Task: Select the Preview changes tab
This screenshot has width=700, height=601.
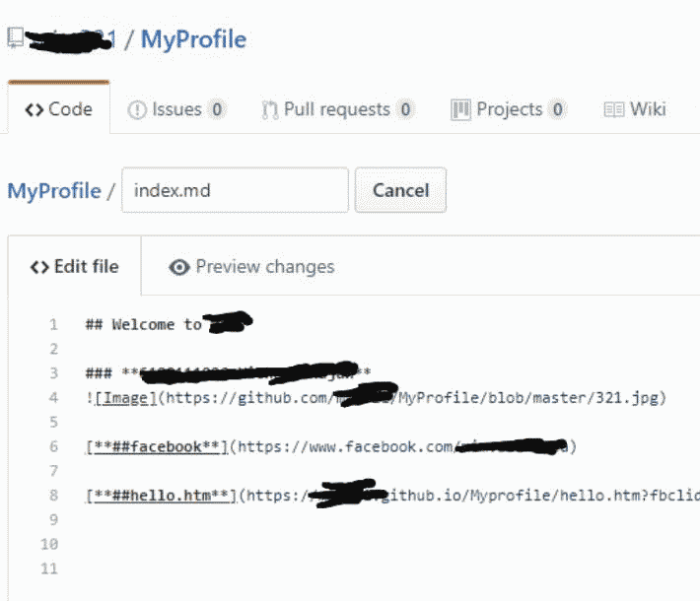Action: 264,267
